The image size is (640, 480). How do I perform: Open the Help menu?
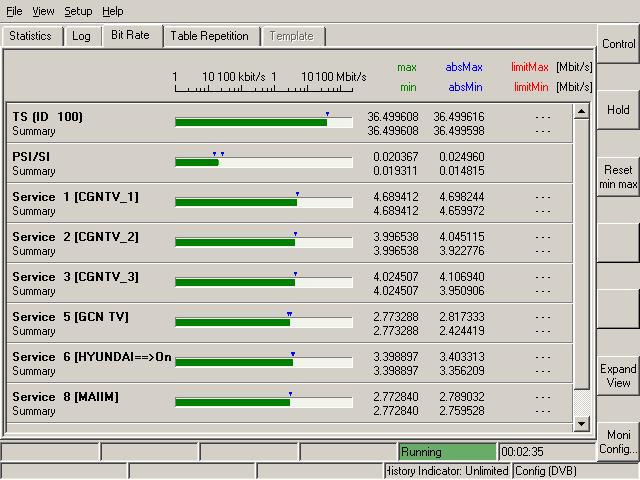113,11
